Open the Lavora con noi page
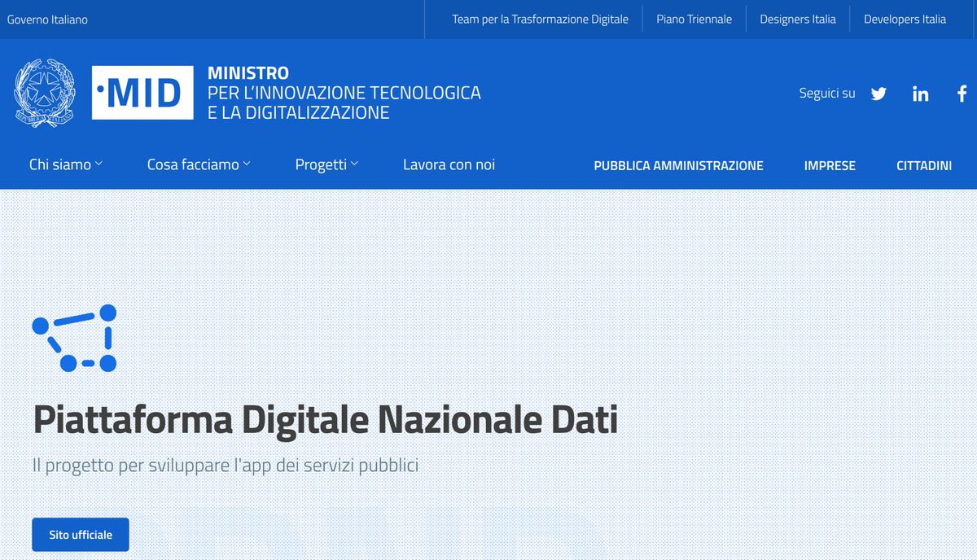This screenshot has height=560, width=977. [x=449, y=164]
